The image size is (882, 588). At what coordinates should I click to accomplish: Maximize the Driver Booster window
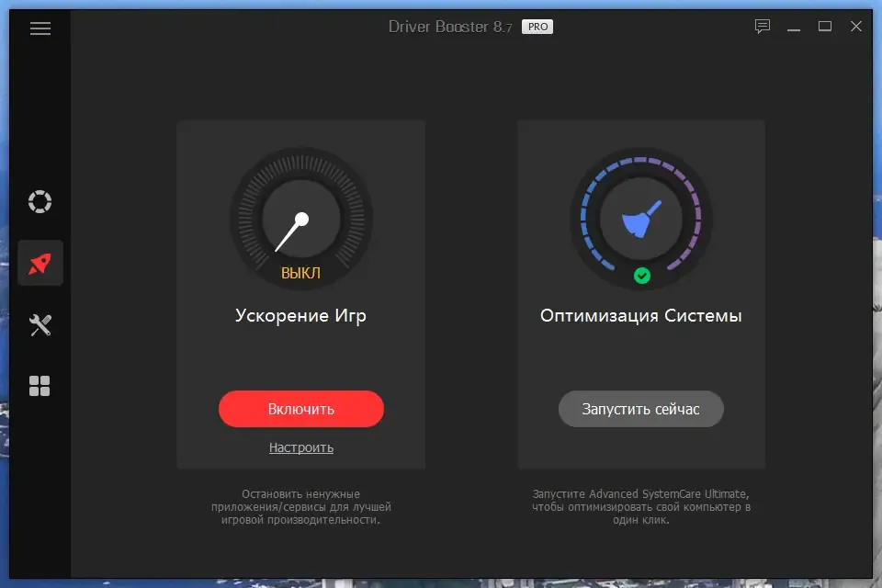pos(825,27)
